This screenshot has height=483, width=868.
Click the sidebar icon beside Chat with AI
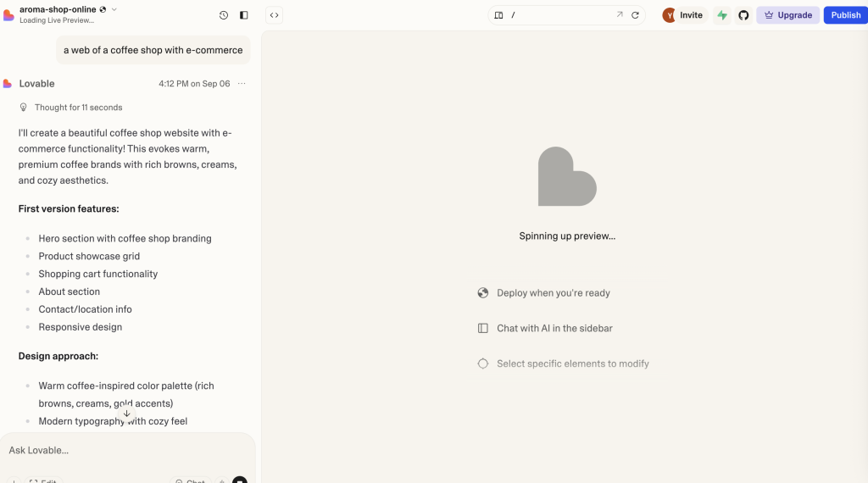(482, 328)
